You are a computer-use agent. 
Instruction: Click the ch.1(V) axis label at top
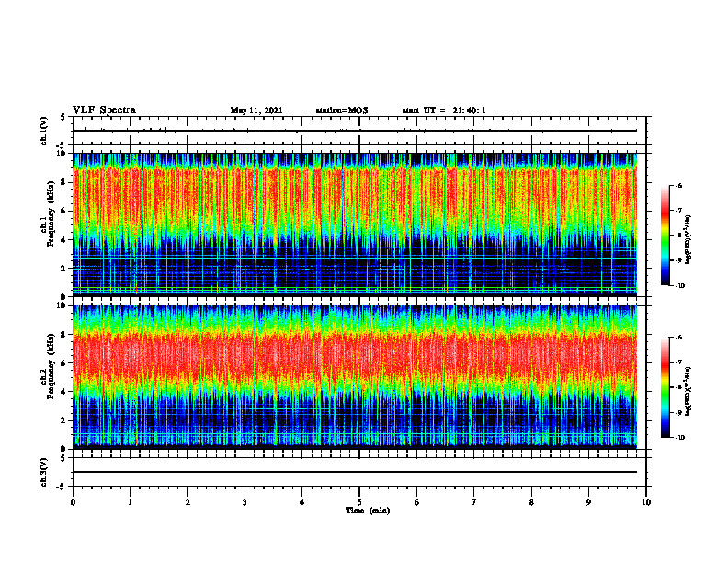pyautogui.click(x=43, y=132)
